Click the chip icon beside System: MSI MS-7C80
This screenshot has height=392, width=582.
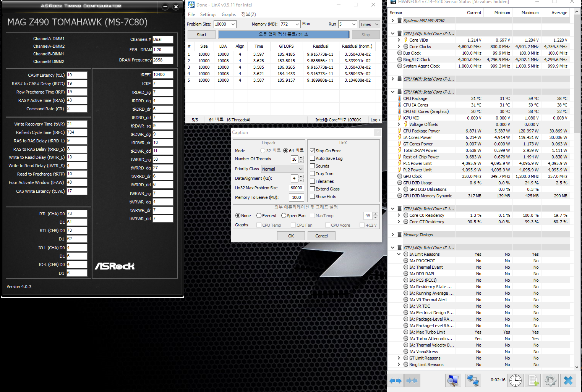[400, 21]
